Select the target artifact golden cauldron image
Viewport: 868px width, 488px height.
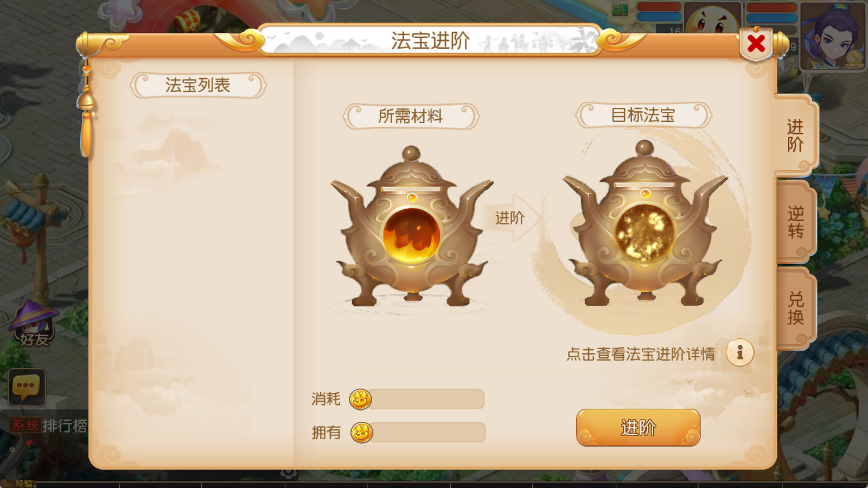(644, 223)
